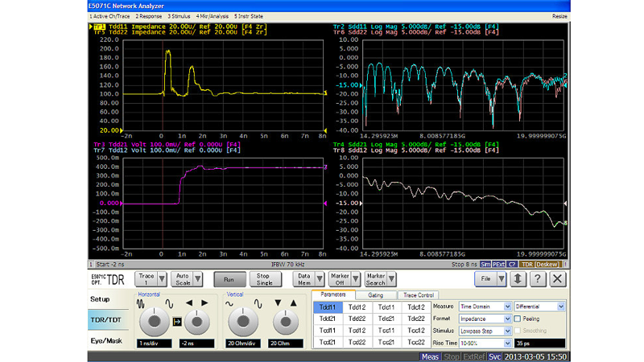Image resolution: width=644 pixels, height=362 pixels.
Task: Select the Tdd11 parameter cell
Action: pos(328,306)
